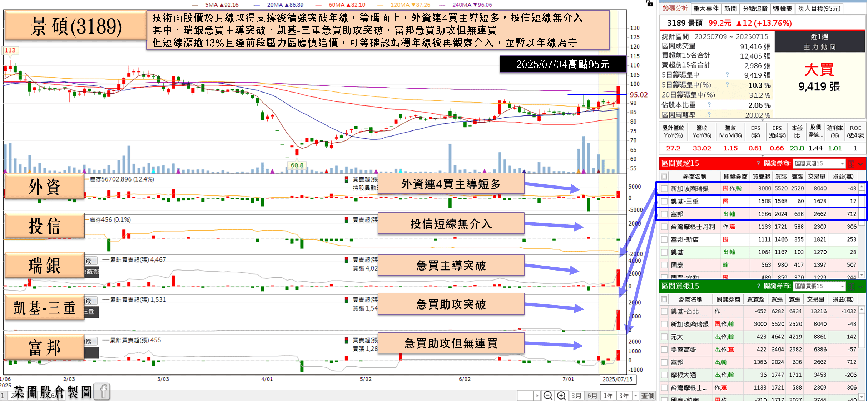Tick the select-all checkbox in 區間買超15 table
The height and width of the screenshot is (411, 868).
pyautogui.click(x=664, y=177)
